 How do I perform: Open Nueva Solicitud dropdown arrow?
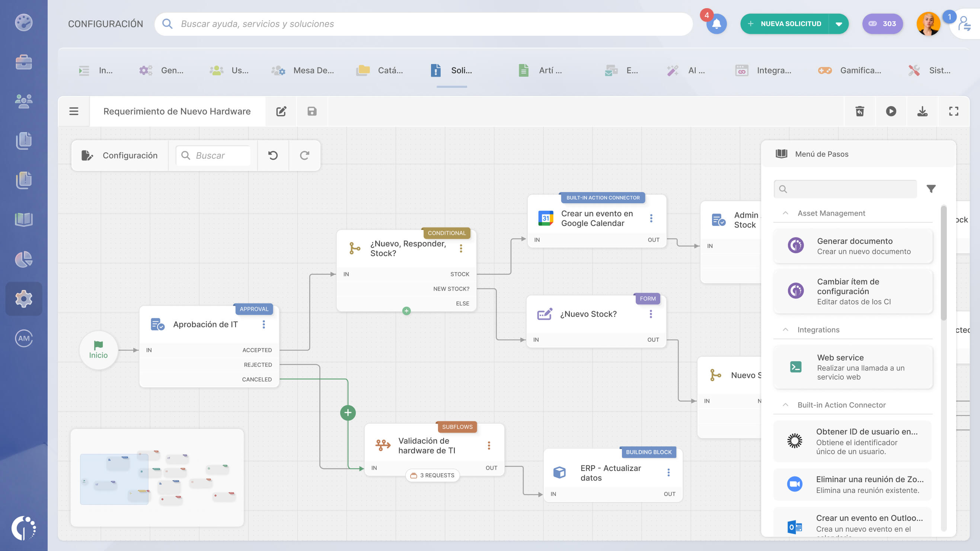[839, 24]
